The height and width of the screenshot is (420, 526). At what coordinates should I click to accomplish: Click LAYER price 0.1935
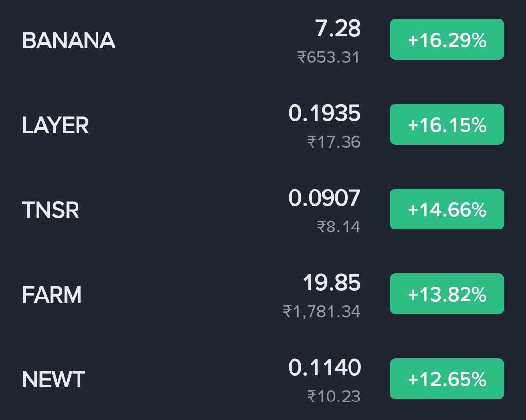[324, 114]
